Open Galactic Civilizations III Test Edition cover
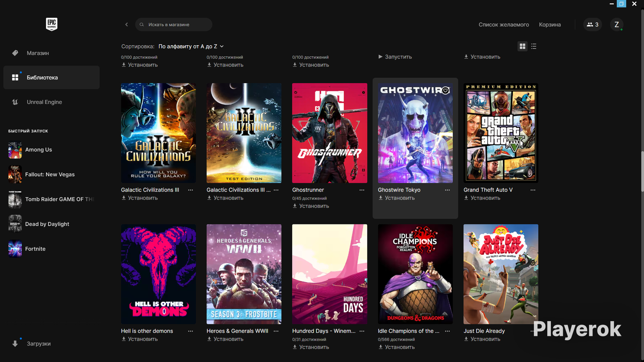644x362 pixels. 244,133
